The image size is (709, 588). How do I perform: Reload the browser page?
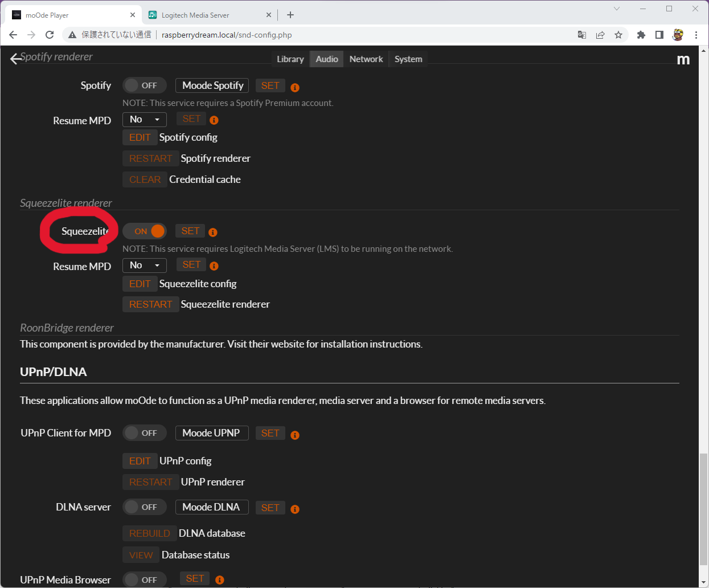[50, 35]
